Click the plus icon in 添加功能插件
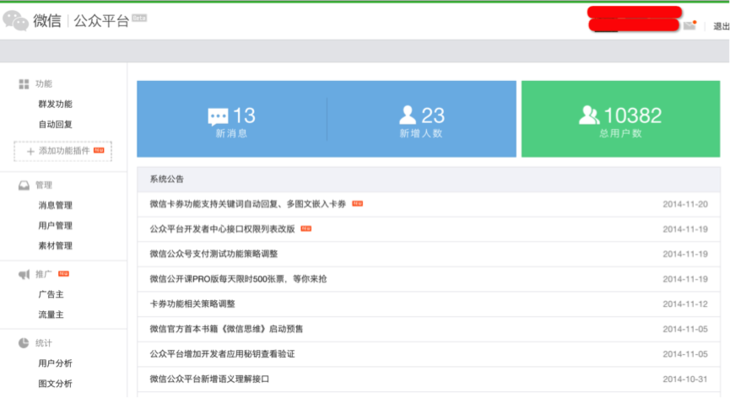The width and height of the screenshot is (730, 398). click(31, 151)
